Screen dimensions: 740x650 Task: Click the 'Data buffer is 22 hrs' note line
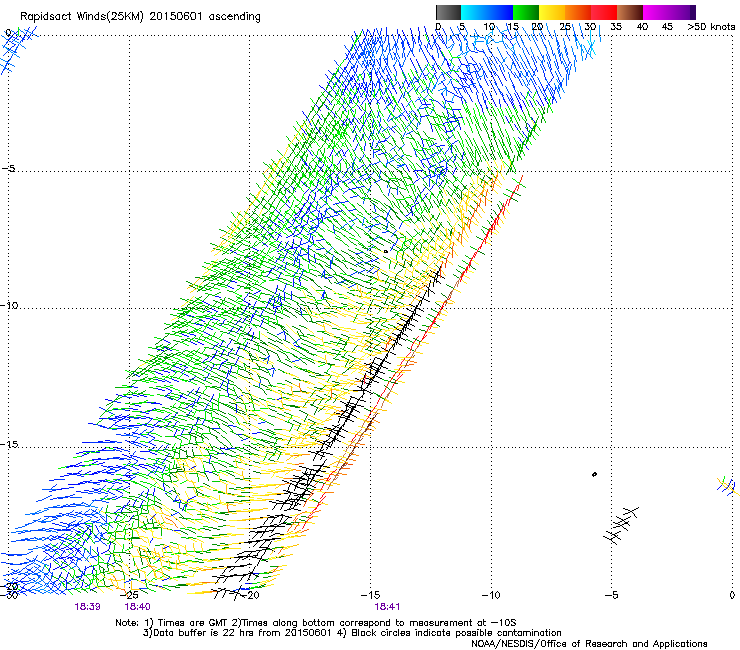[x=352, y=633]
